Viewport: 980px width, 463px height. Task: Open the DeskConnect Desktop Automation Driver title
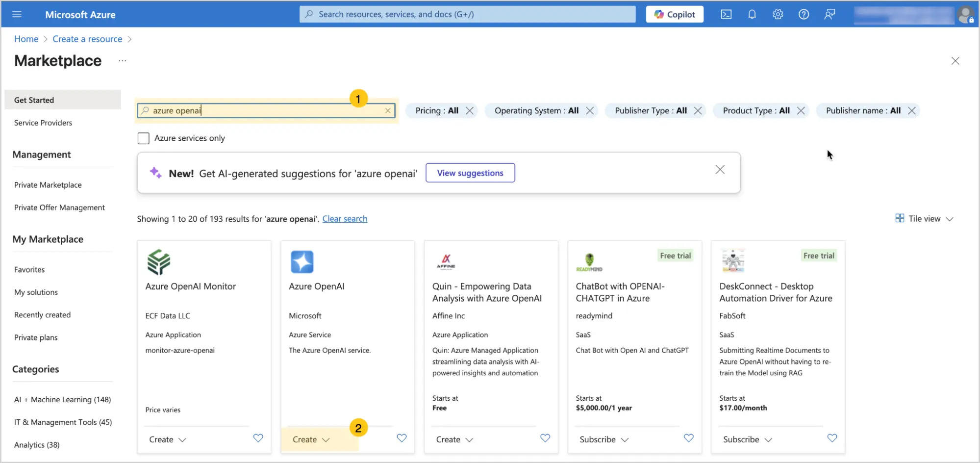tap(776, 292)
